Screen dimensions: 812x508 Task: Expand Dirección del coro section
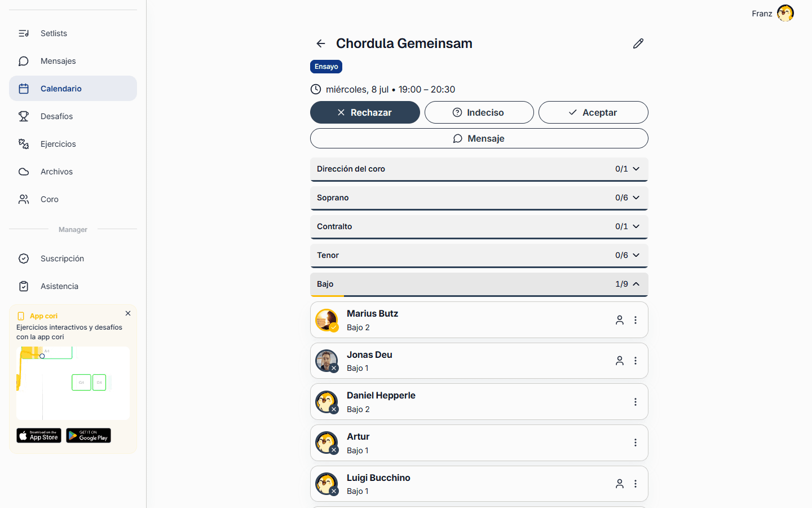(479, 169)
